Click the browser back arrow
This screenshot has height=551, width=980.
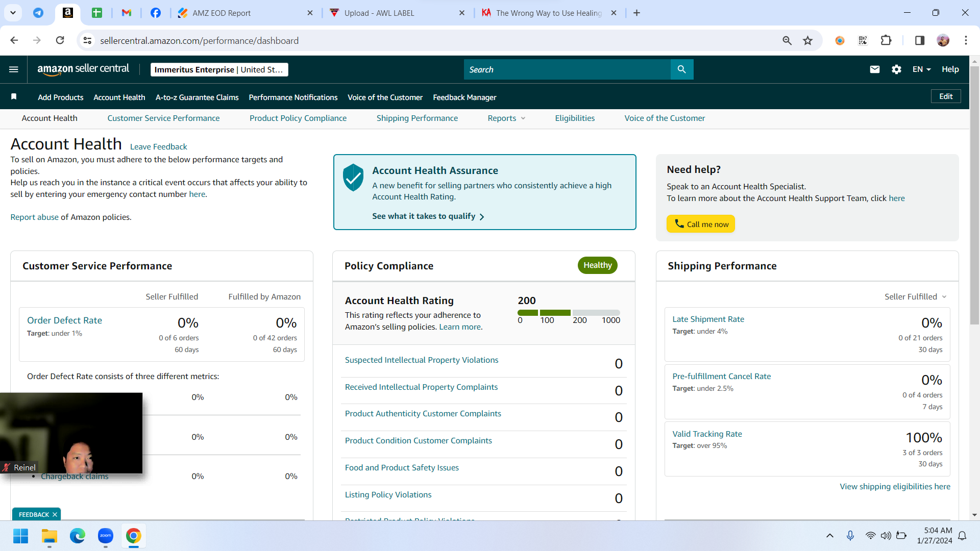click(14, 40)
